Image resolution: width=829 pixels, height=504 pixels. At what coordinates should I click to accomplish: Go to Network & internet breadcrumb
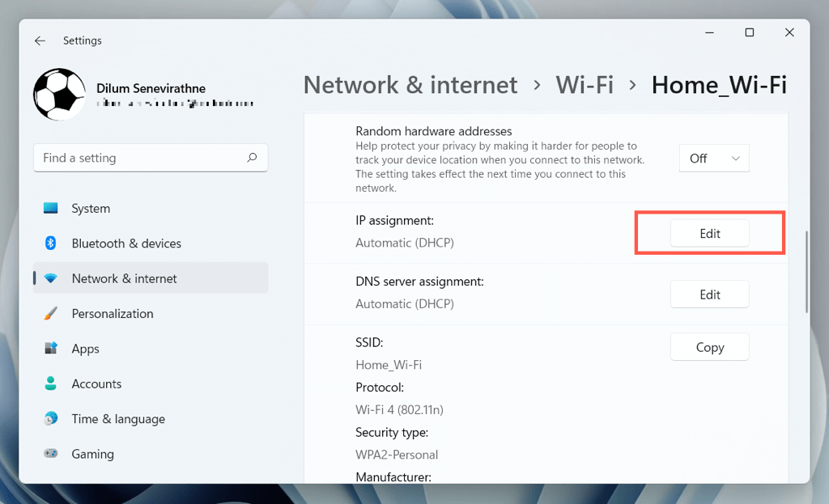point(410,85)
